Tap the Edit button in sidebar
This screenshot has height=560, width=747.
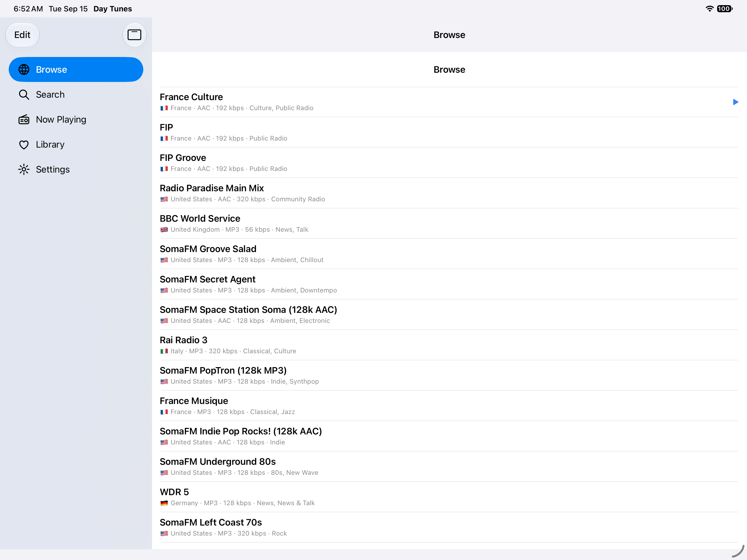(x=22, y=35)
